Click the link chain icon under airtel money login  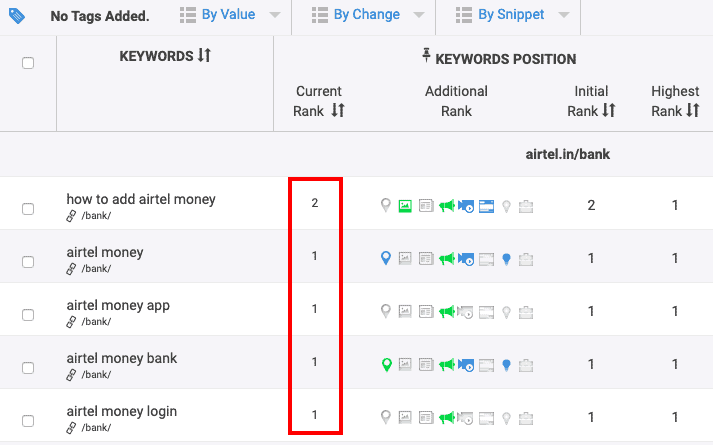tap(71, 428)
